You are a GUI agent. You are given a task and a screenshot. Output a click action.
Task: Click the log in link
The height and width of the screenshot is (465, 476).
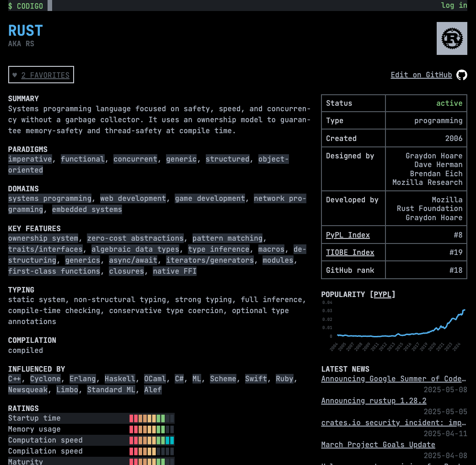454,5
